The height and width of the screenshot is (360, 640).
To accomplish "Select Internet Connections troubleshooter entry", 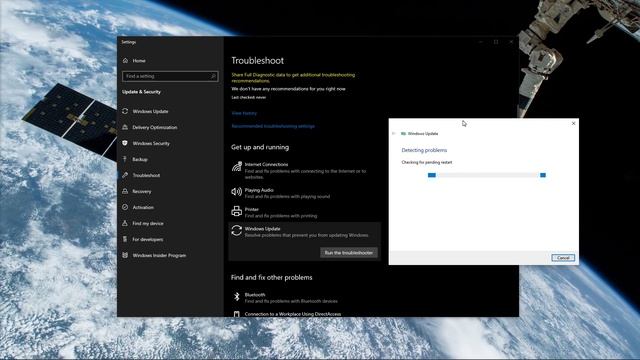I will [304, 170].
